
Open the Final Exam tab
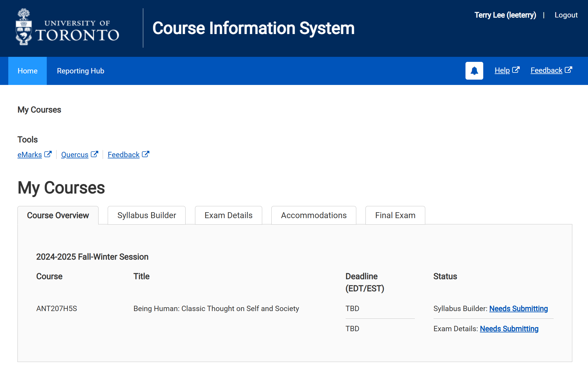pos(395,215)
